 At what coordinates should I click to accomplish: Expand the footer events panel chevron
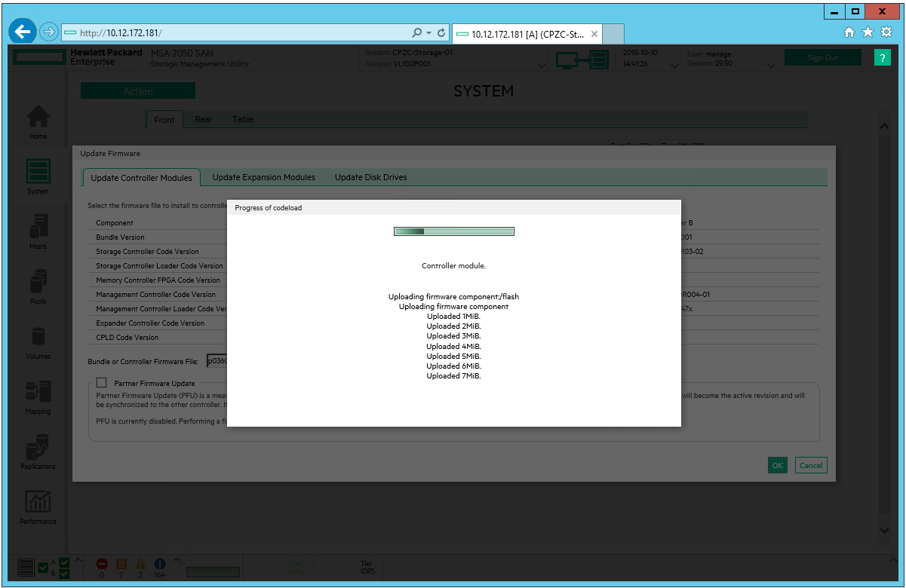[x=177, y=559]
